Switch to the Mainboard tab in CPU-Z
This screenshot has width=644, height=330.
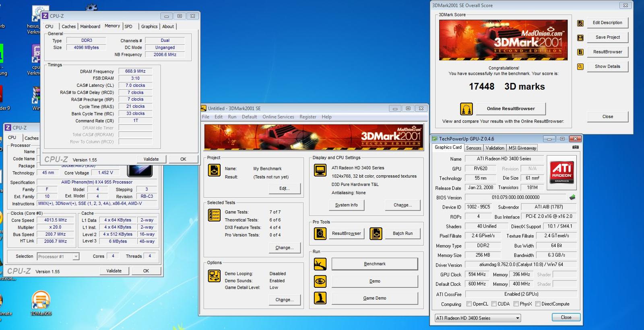click(90, 27)
